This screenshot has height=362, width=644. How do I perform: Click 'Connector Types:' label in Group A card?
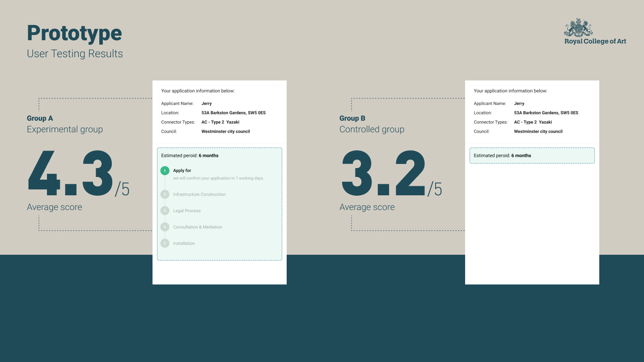pos(178,122)
